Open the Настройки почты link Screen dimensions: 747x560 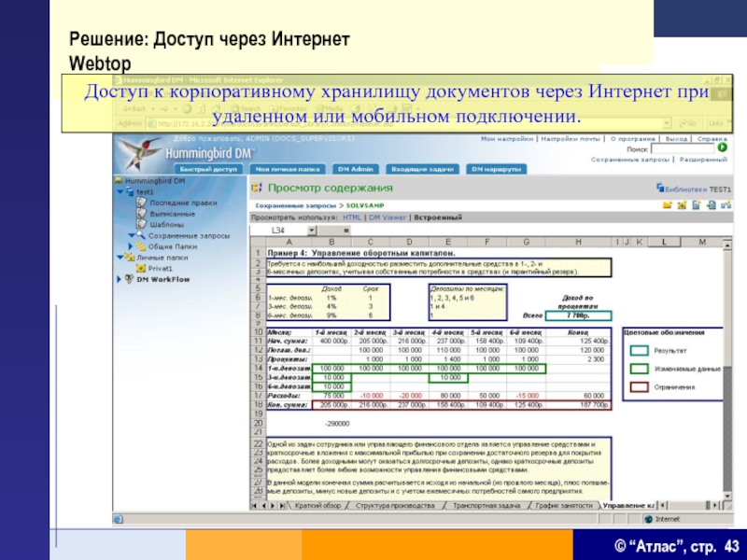coord(571,138)
